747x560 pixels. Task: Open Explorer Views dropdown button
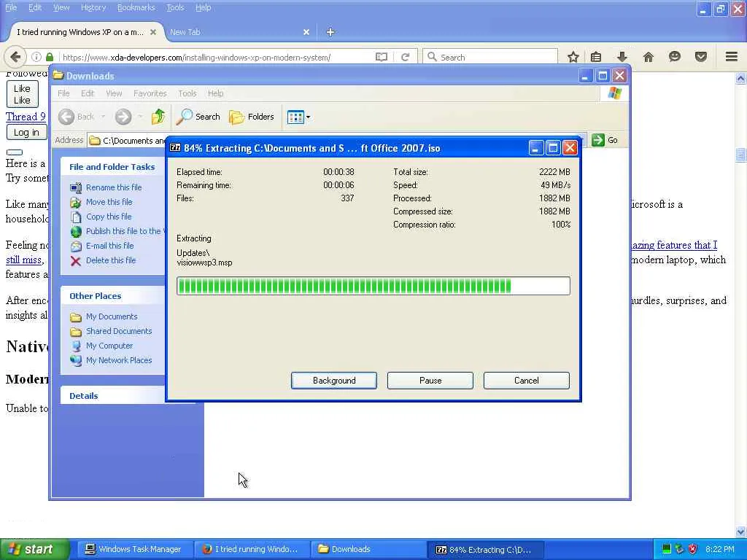298,117
